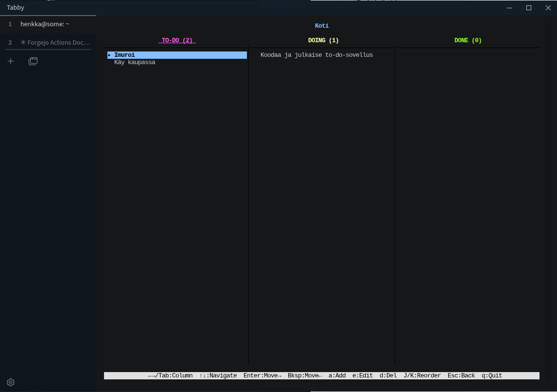Viewport: 557px width, 392px height.
Task: Click q:Quit hint in status bar
Action: [x=491, y=376]
